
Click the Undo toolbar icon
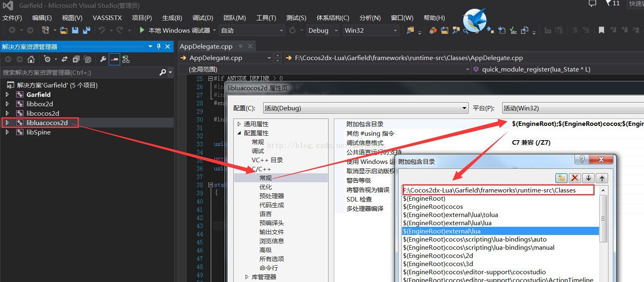pyautogui.click(x=102, y=30)
